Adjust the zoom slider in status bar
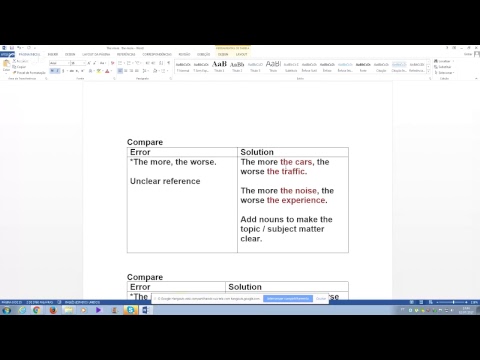 pos(453,302)
